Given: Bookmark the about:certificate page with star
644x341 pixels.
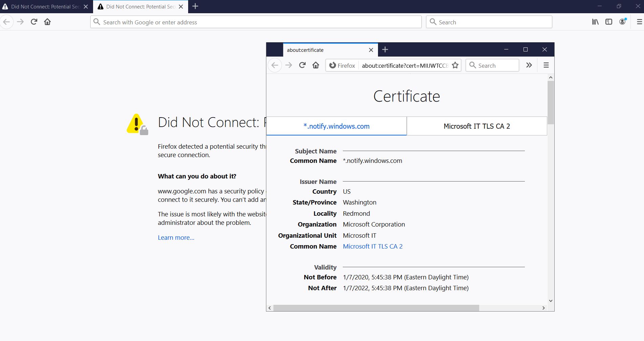Looking at the screenshot, I should tap(455, 65).
